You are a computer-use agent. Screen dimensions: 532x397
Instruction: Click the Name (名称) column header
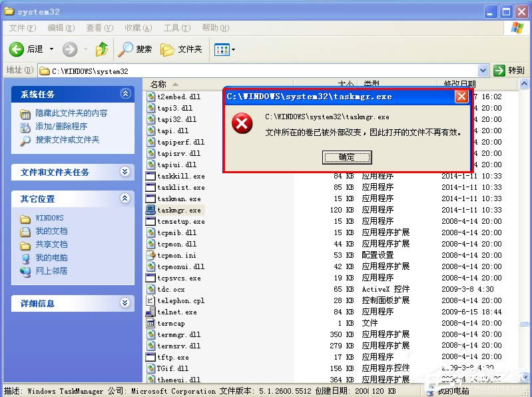coord(158,85)
